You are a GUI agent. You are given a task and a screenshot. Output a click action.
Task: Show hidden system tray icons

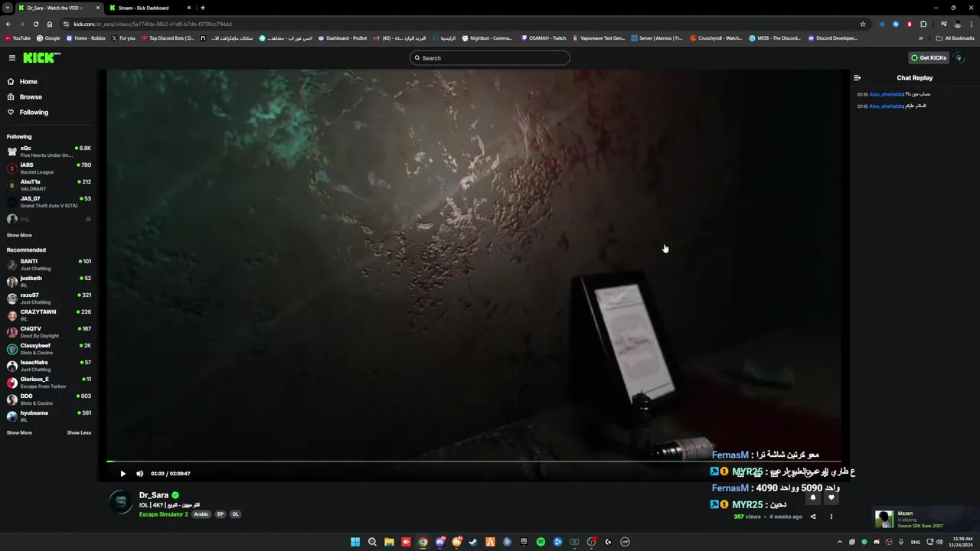click(840, 542)
